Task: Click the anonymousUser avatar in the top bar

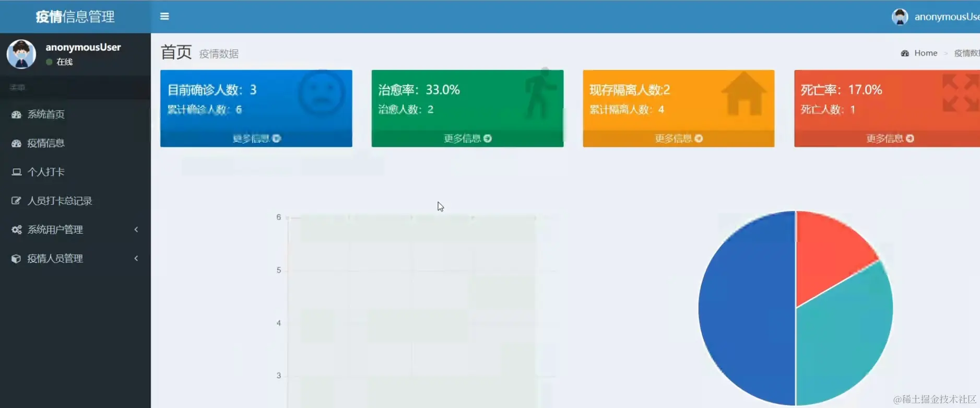Action: tap(900, 17)
